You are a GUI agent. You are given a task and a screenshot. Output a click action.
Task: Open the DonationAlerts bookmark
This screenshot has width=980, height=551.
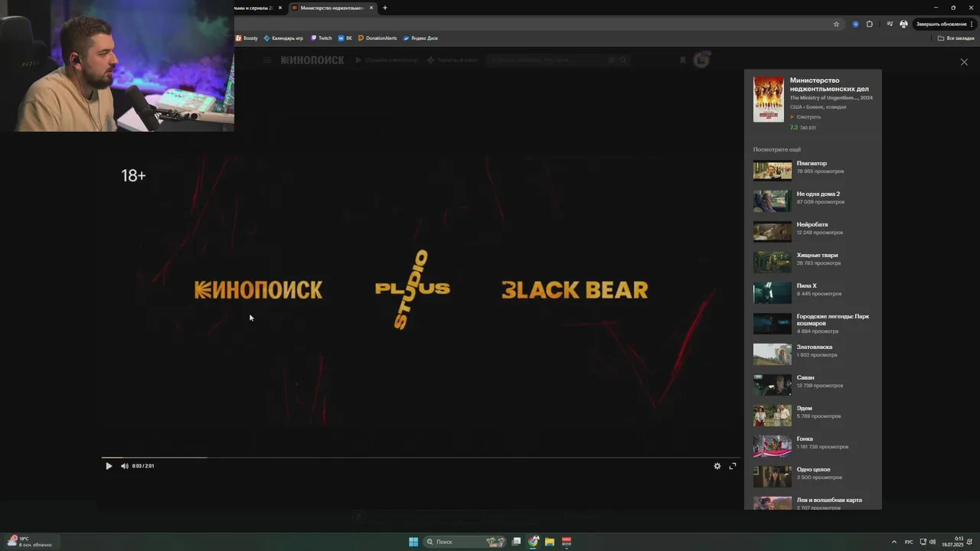click(x=377, y=37)
